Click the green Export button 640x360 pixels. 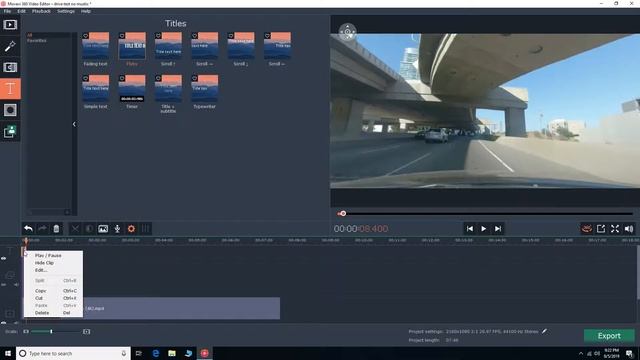609,336
